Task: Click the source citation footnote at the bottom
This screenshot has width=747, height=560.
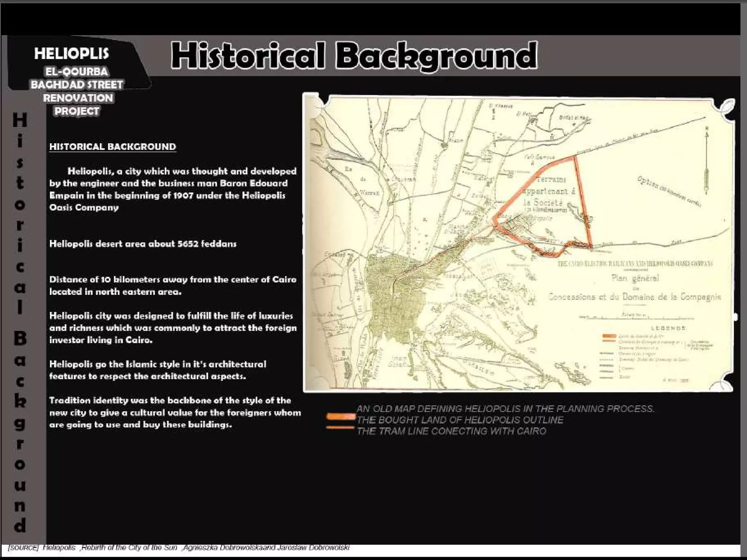Action: (x=179, y=548)
